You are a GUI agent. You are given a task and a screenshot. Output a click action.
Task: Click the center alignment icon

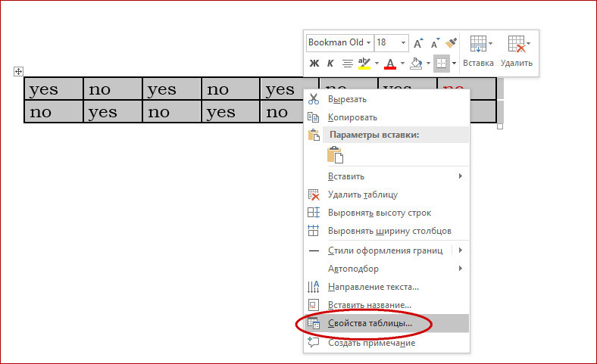[347, 63]
